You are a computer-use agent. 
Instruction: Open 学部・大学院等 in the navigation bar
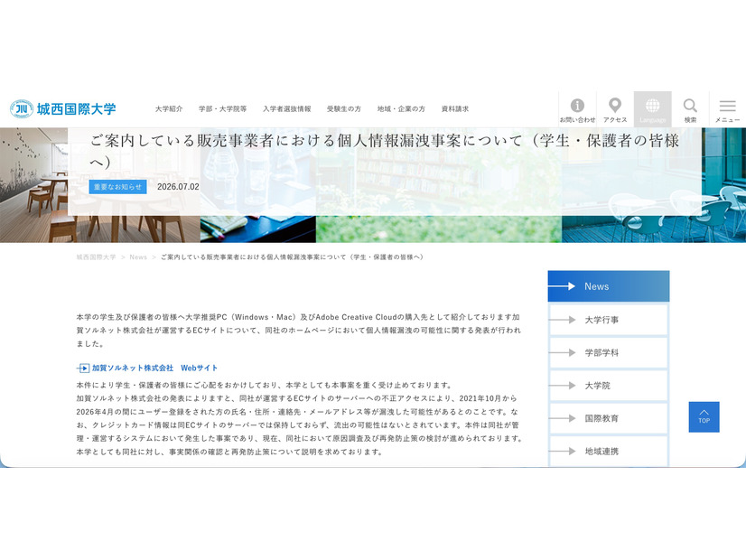[223, 109]
